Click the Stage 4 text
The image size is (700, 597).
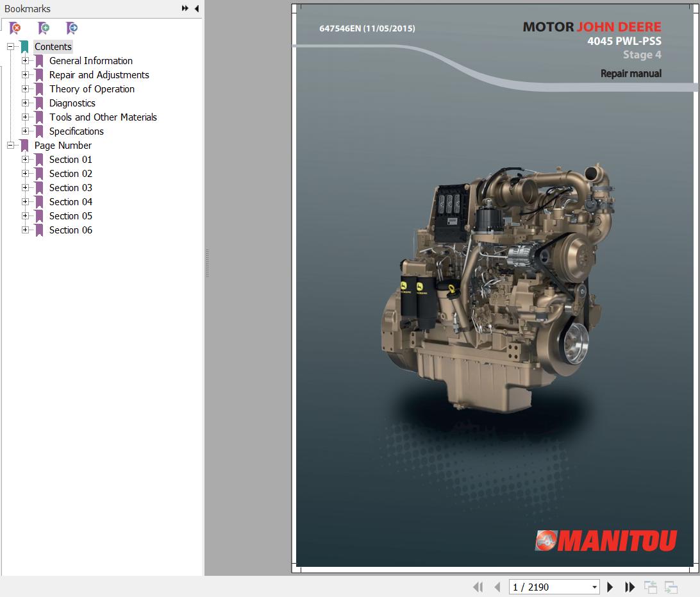pos(642,55)
